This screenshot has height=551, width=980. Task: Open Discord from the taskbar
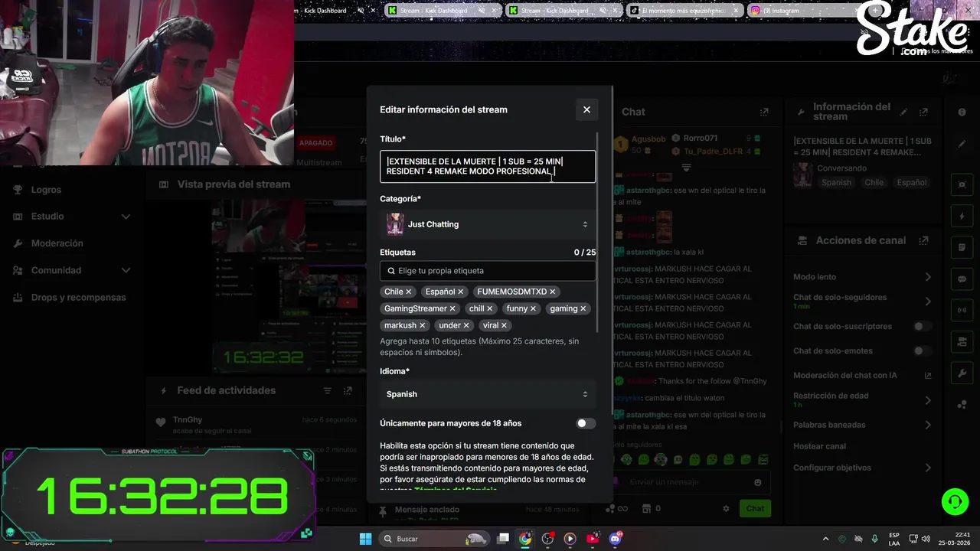coord(616,539)
